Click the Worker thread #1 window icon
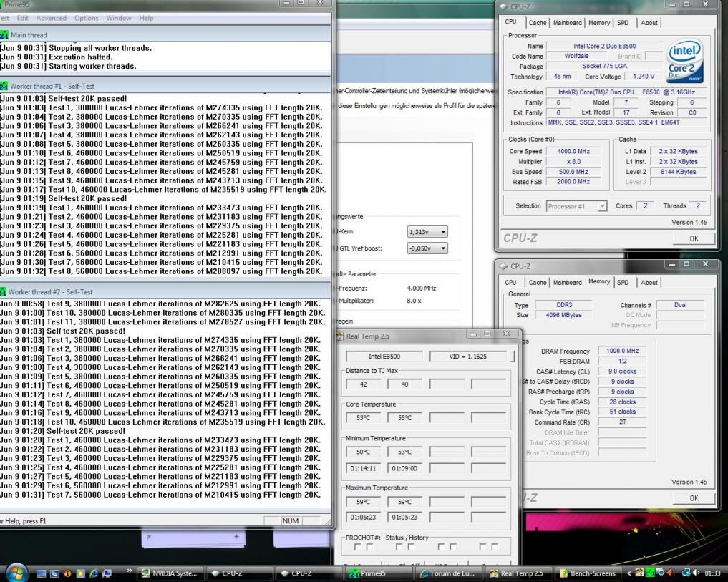This screenshot has width=728, height=582. 4,86
